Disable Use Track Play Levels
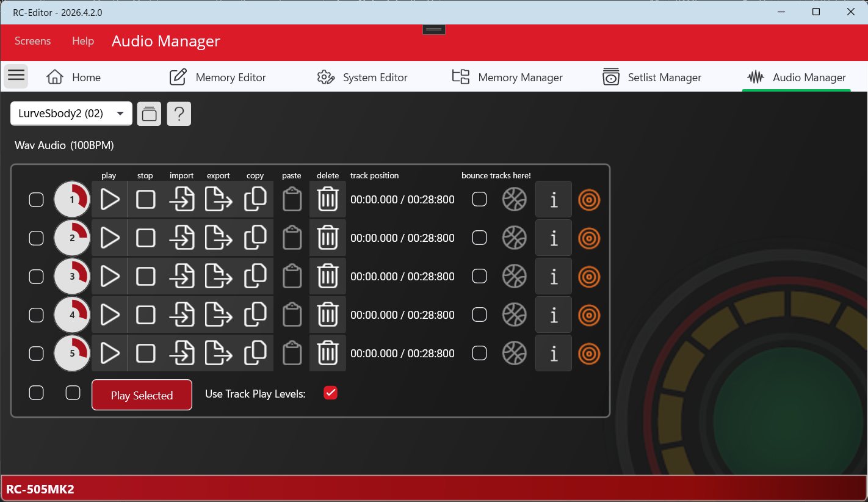This screenshot has height=502, width=868. [x=330, y=393]
